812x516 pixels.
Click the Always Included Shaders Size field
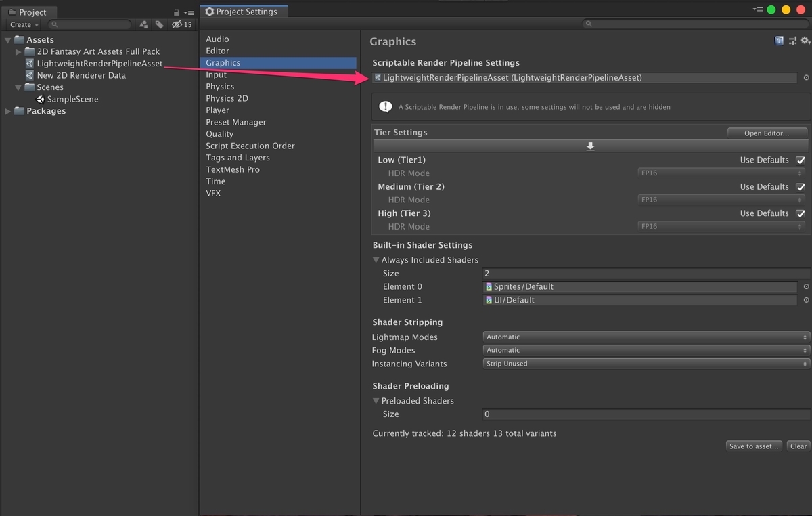(x=646, y=274)
